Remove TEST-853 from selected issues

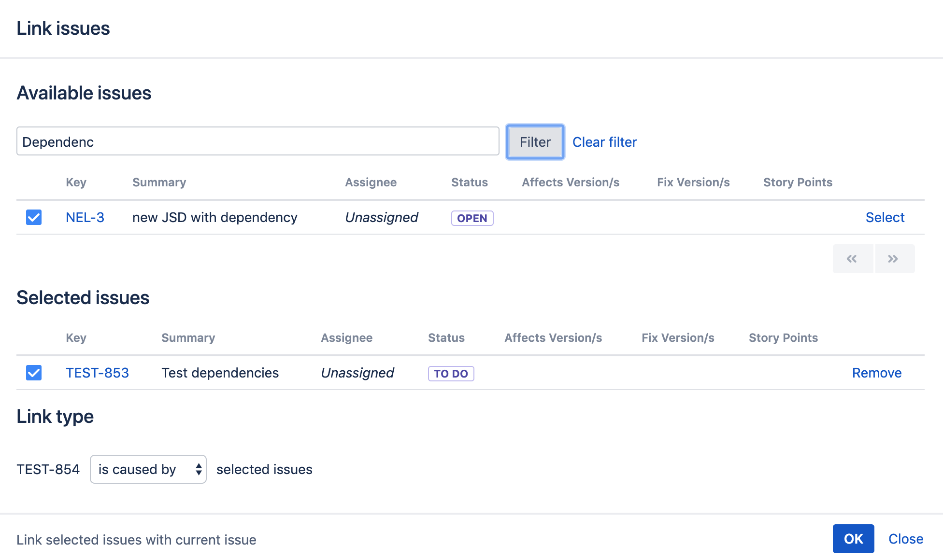[876, 373]
